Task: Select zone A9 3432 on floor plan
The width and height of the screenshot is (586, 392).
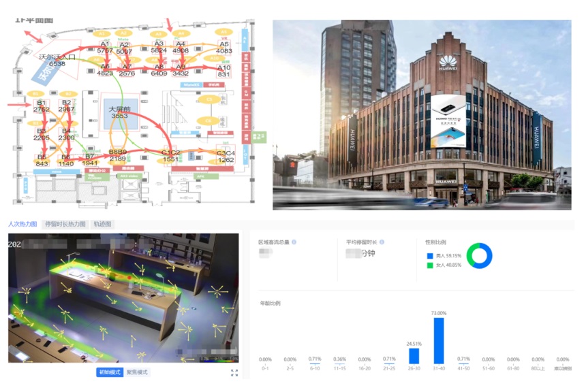Action: (181, 70)
